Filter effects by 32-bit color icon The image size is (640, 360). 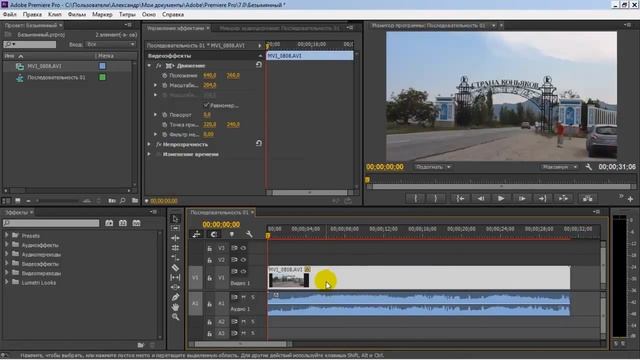[122, 223]
